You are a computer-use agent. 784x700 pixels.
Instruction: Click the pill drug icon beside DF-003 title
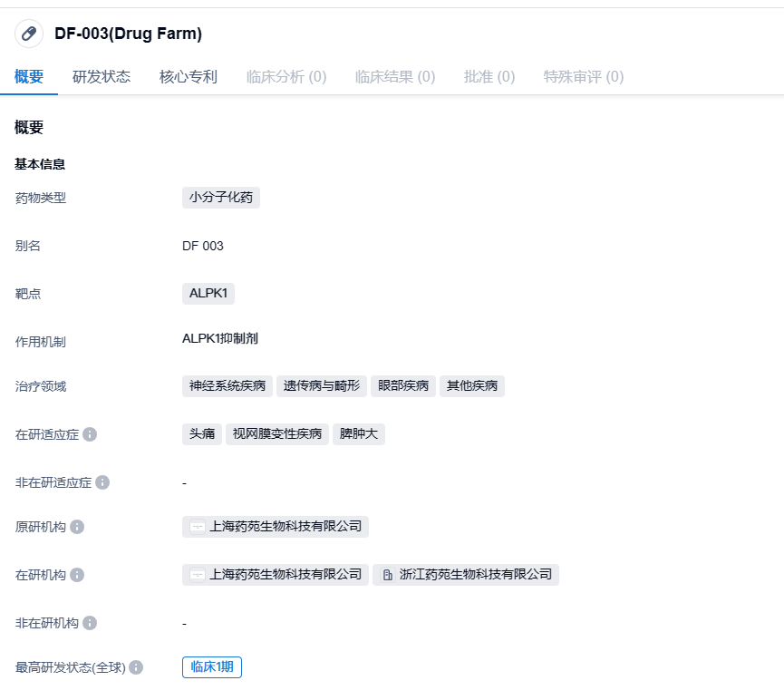(x=29, y=34)
